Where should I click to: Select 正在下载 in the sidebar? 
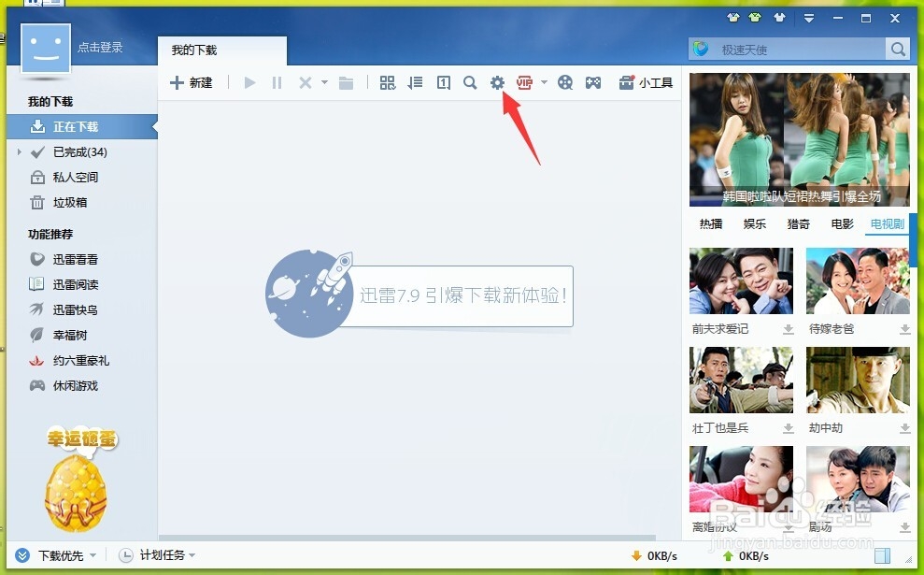click(x=82, y=127)
